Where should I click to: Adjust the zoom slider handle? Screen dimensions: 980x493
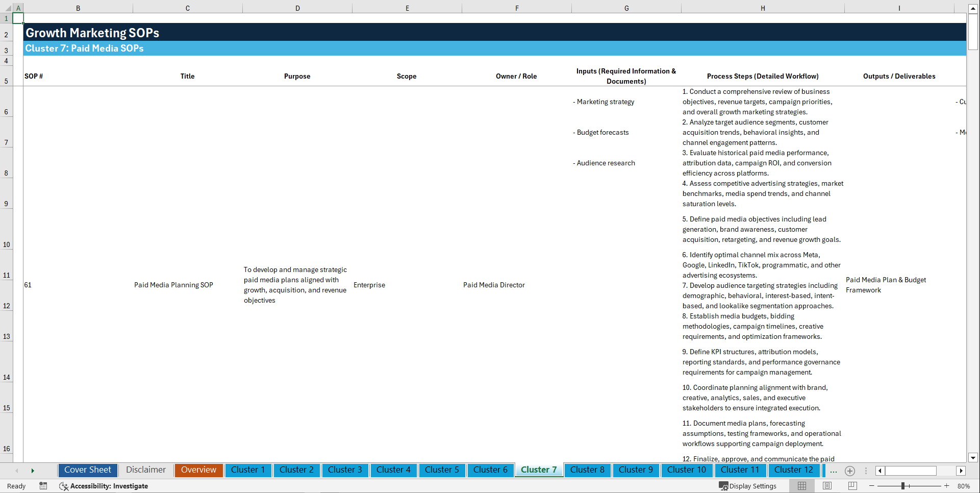(x=903, y=486)
